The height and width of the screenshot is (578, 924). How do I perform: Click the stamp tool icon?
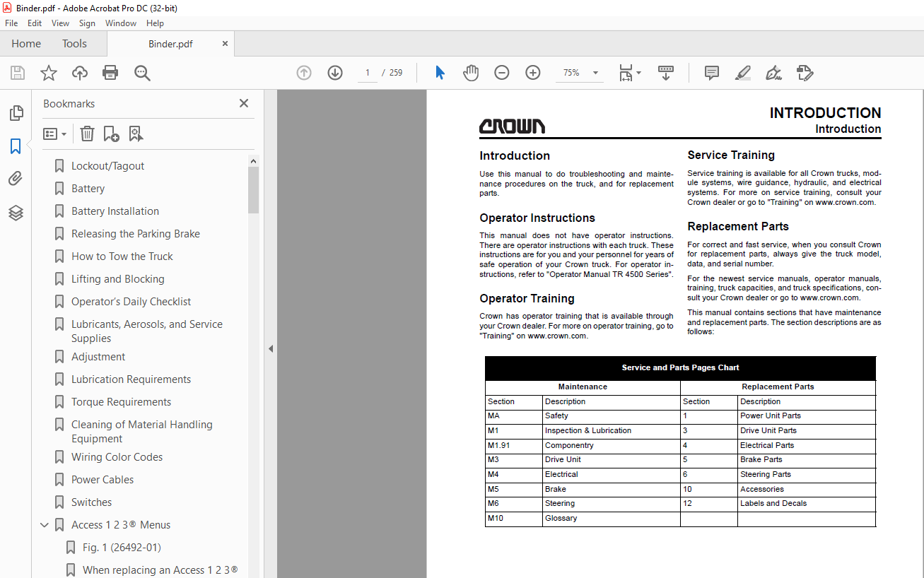805,73
